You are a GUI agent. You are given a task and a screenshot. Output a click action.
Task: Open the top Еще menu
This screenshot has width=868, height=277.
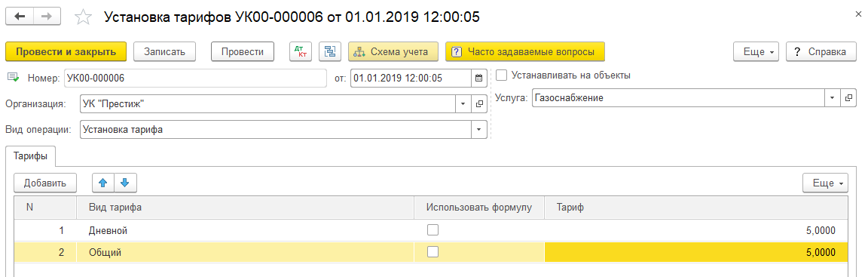[756, 51]
